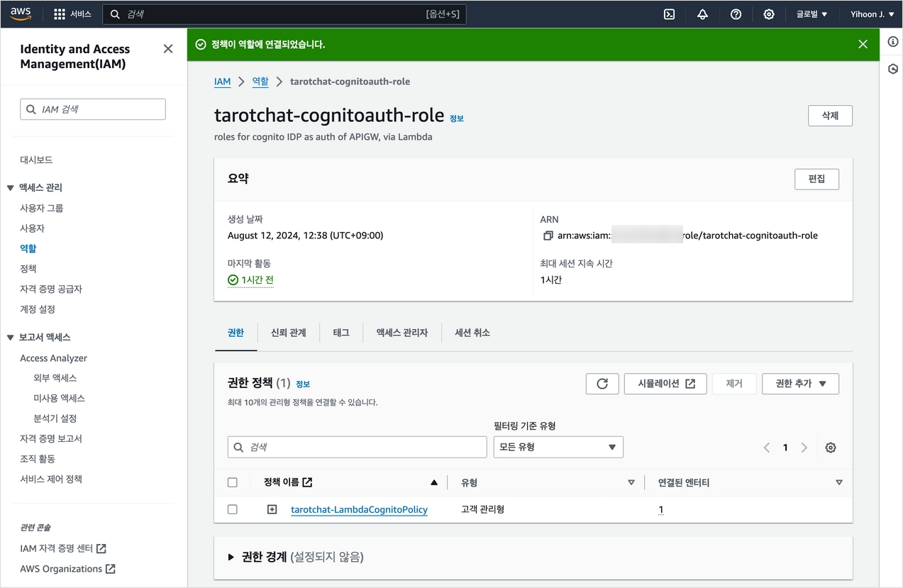Screen dimensions: 903x588
Task: Go to IAM breadcrumb link
Action: (x=223, y=82)
